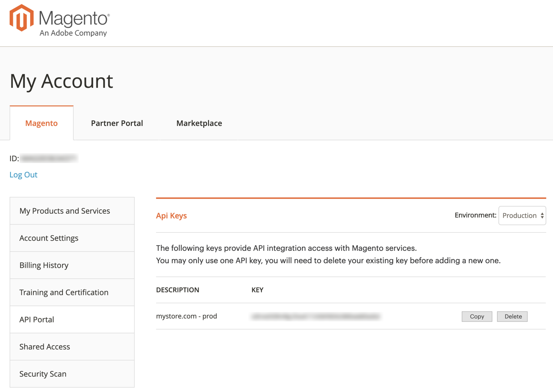Open Billing History section
The height and width of the screenshot is (392, 553).
click(x=72, y=265)
